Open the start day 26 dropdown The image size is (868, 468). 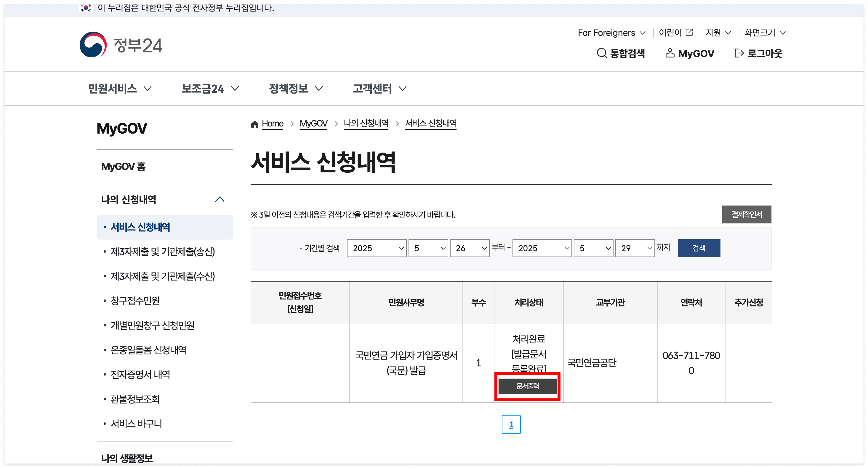(469, 248)
